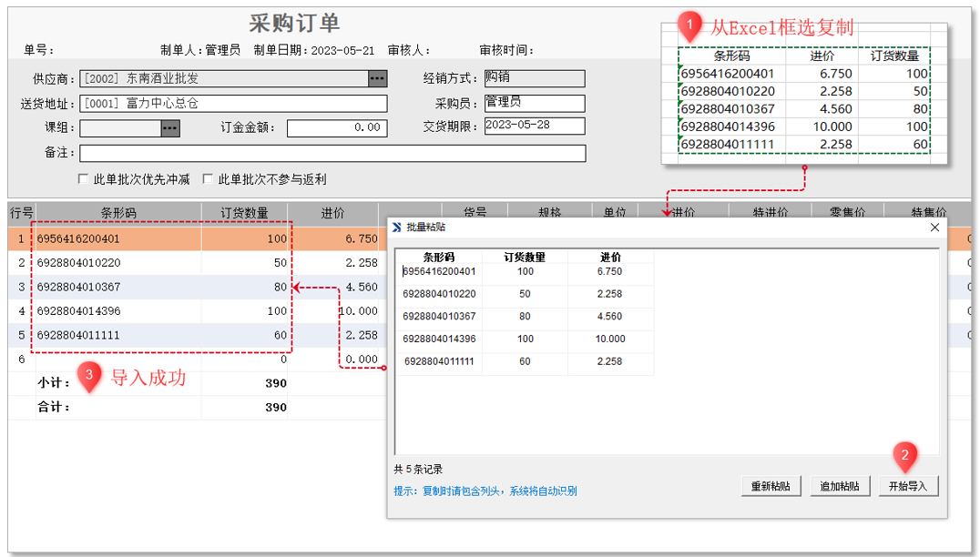Click the 合计 total value 390

coord(276,407)
